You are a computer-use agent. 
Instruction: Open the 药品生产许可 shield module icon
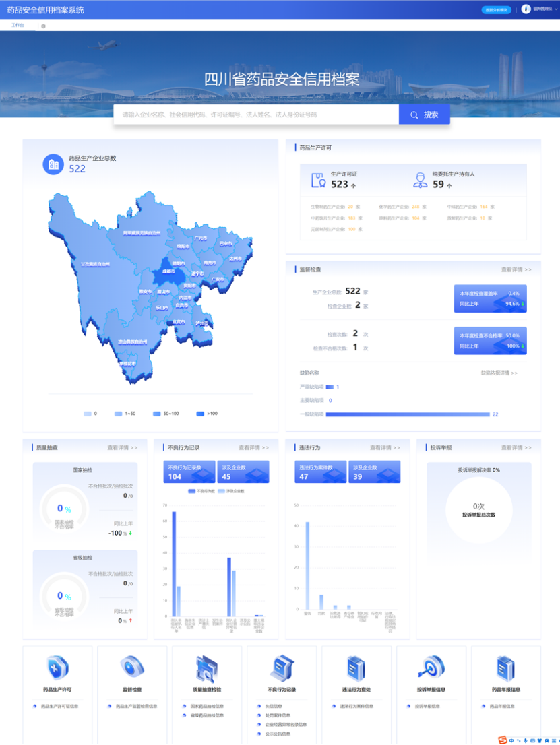click(x=57, y=668)
